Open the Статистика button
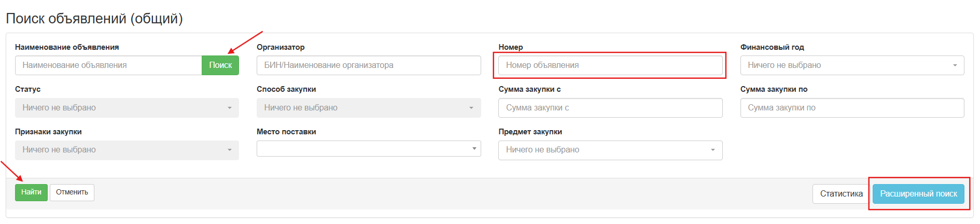Viewport: 980px width, 224px height. point(841,194)
